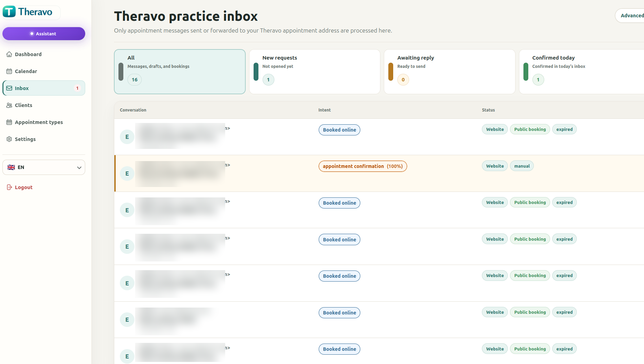Click the Advanced button

(629, 16)
